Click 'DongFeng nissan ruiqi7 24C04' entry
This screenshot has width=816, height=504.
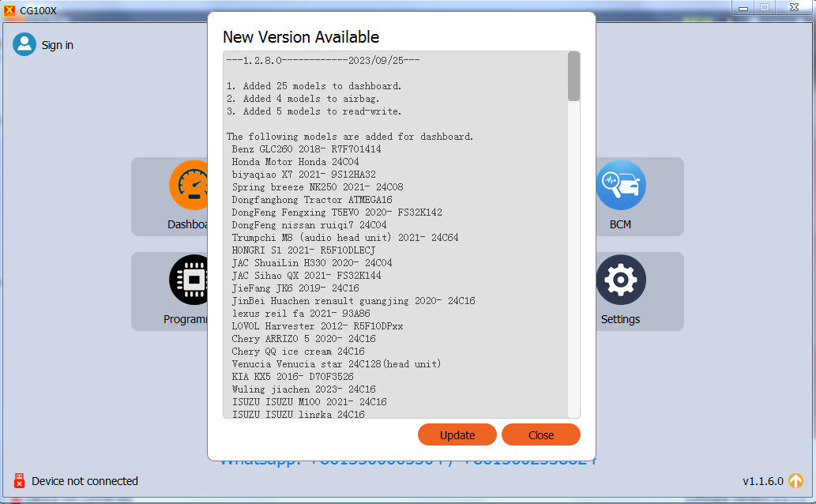(x=309, y=225)
